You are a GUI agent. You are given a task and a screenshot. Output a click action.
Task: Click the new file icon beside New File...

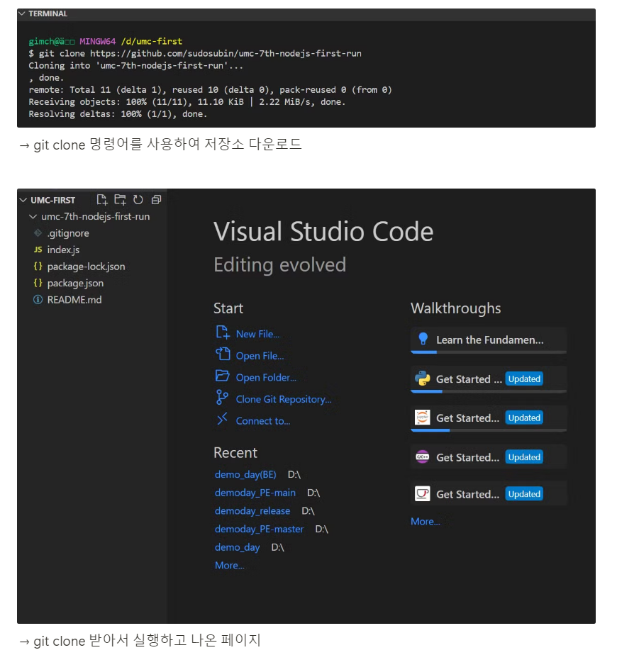[223, 332]
